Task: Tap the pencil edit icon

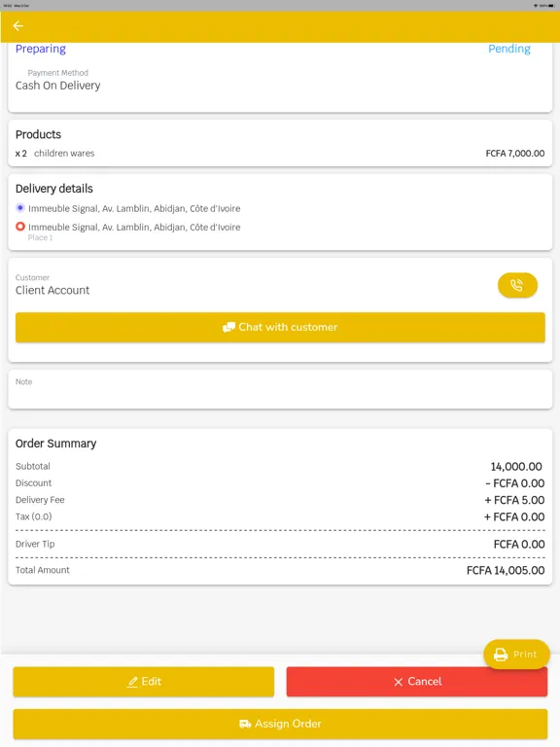Action: pos(132,682)
